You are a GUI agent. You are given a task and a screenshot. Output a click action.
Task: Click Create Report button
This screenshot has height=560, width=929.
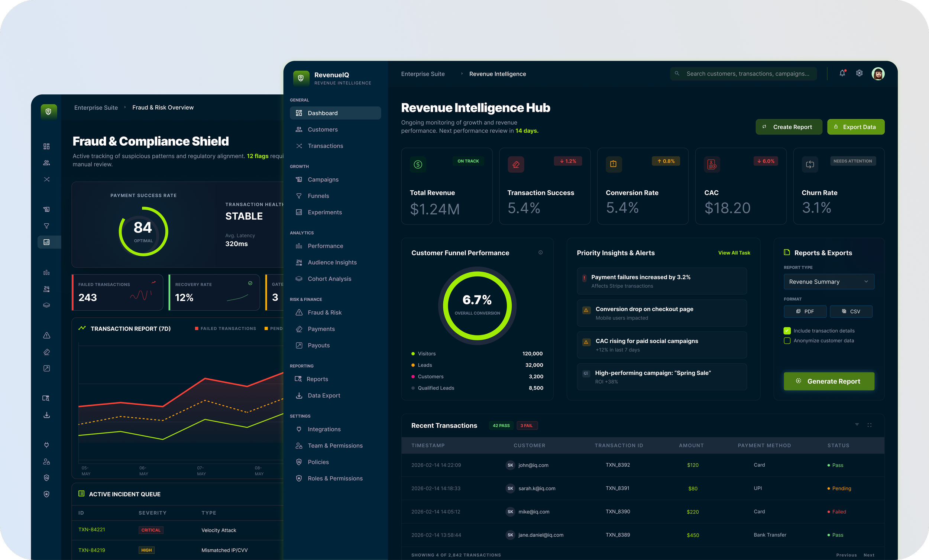(x=789, y=127)
